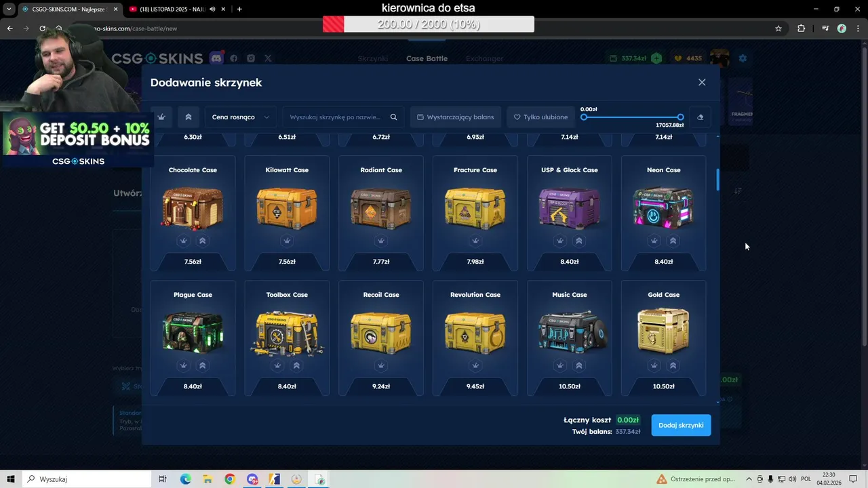Select the Toolbox Case thumbnail
Viewport: 868px width, 488px height.
point(287,333)
